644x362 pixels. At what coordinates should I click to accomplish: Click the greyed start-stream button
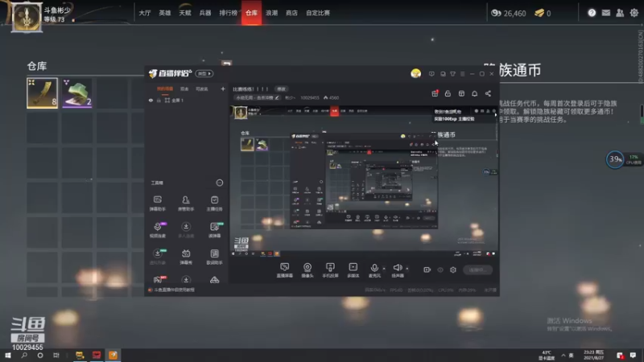coord(477,269)
